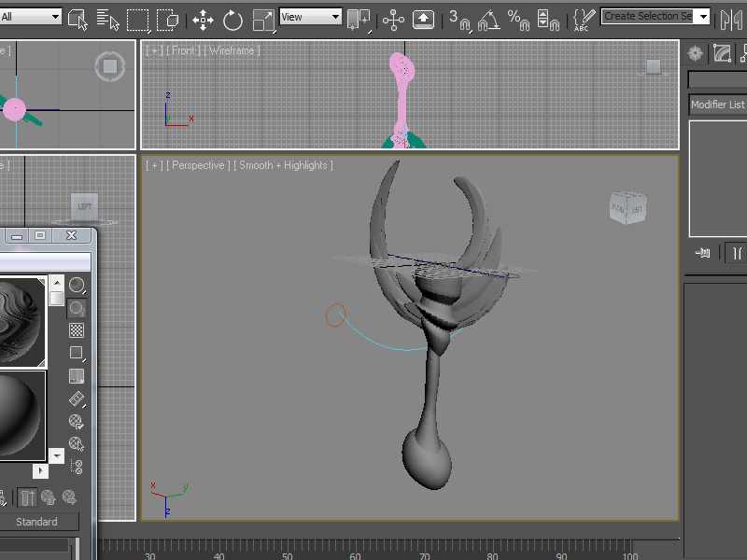Open the [+] menu of the Perspective viewport
The width and height of the screenshot is (747, 560).
[x=154, y=165]
